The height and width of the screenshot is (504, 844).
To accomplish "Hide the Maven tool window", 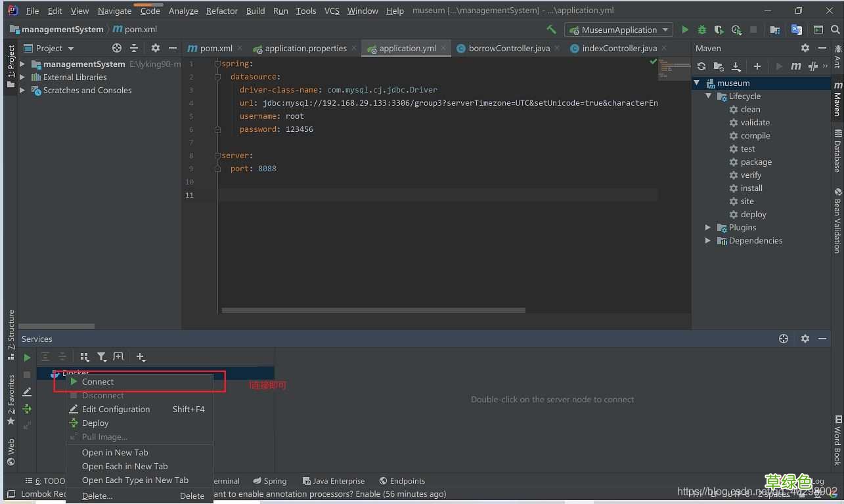I will coord(822,48).
